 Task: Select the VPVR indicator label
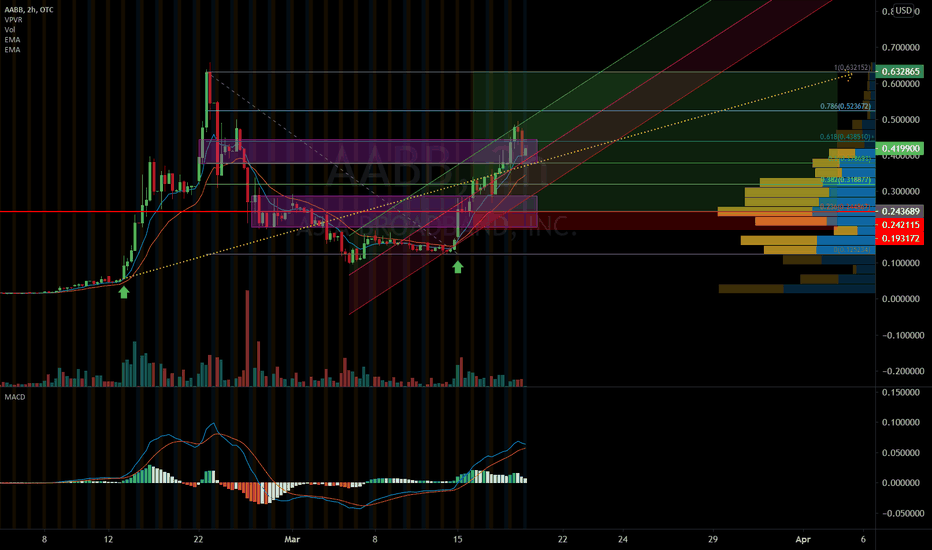pyautogui.click(x=13, y=20)
